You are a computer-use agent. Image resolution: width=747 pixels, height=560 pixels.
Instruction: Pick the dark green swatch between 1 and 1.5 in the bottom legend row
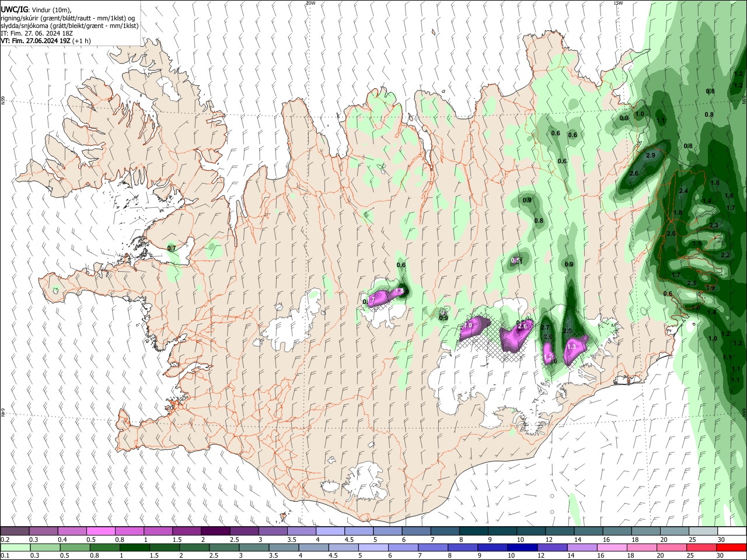point(134,547)
